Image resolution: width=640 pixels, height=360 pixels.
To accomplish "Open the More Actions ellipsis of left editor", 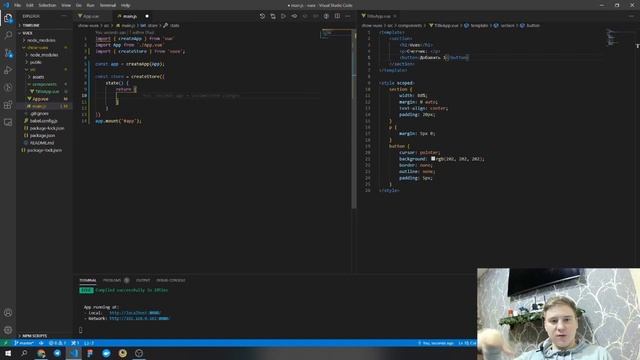I will (348, 16).
